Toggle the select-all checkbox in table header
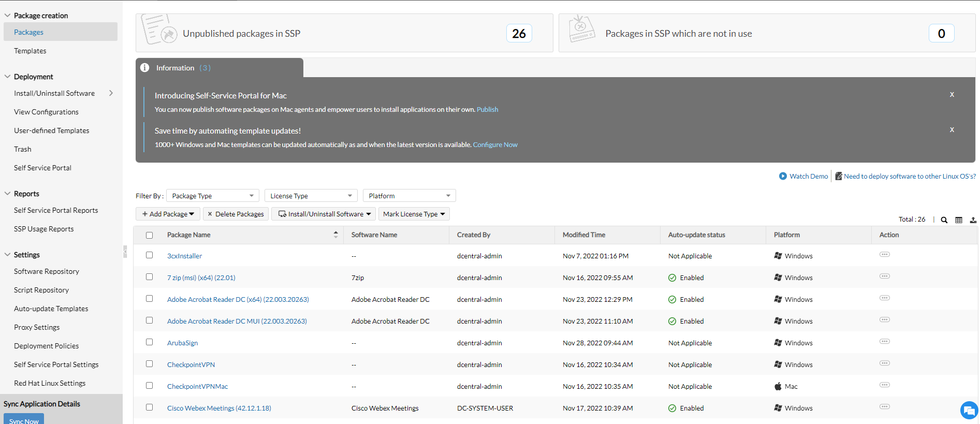 click(x=150, y=236)
